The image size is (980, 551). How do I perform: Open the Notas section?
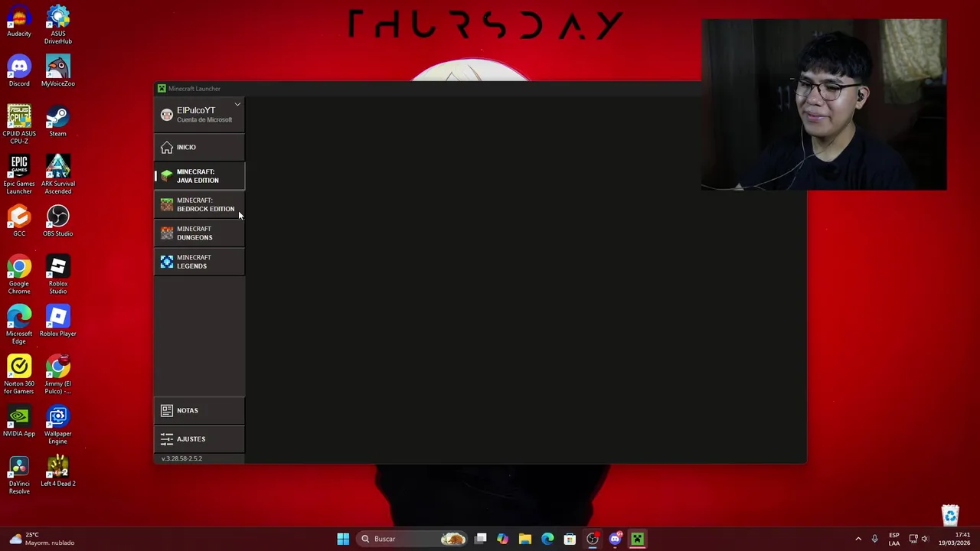click(200, 410)
